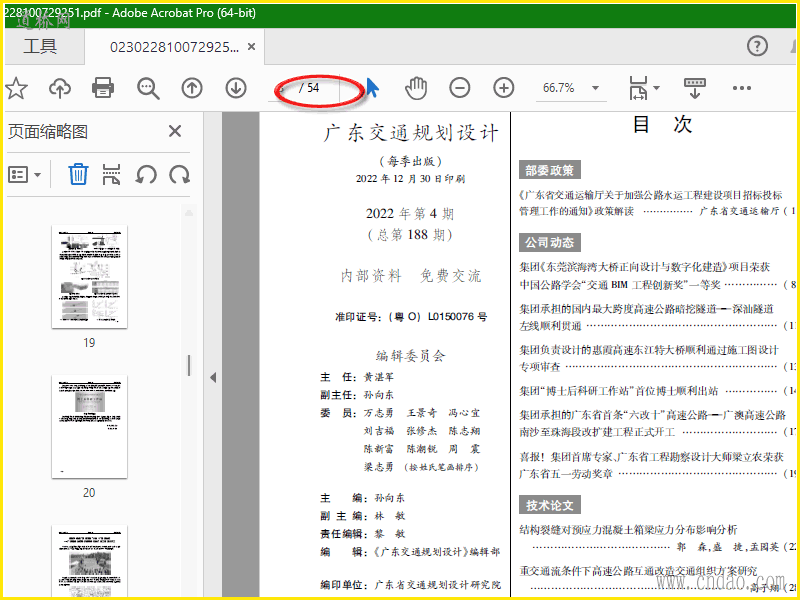Viewport: 800px width, 600px height.
Task: Open more tools ellipsis menu
Action: click(x=741, y=88)
